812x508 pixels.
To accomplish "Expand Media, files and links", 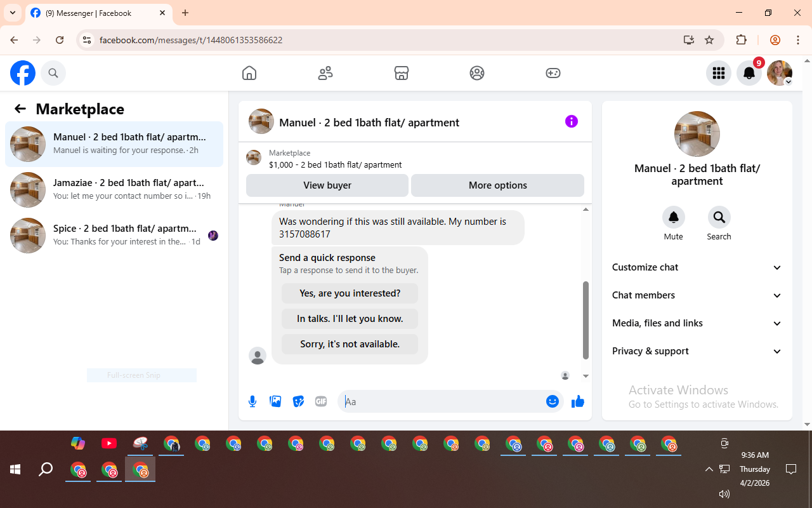I will [697, 323].
